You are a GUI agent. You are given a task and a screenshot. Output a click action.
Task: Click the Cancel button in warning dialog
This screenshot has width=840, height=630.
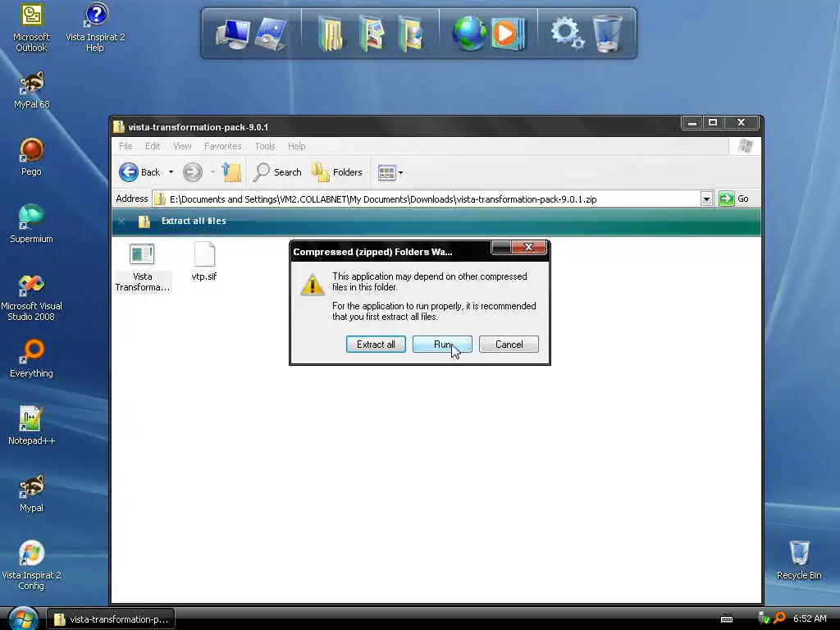point(509,344)
